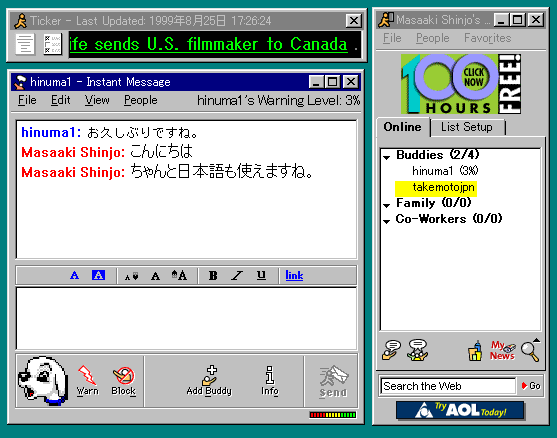Open People menu in Buddy List window
Image resolution: width=557 pixels, height=438 pixels.
[433, 38]
